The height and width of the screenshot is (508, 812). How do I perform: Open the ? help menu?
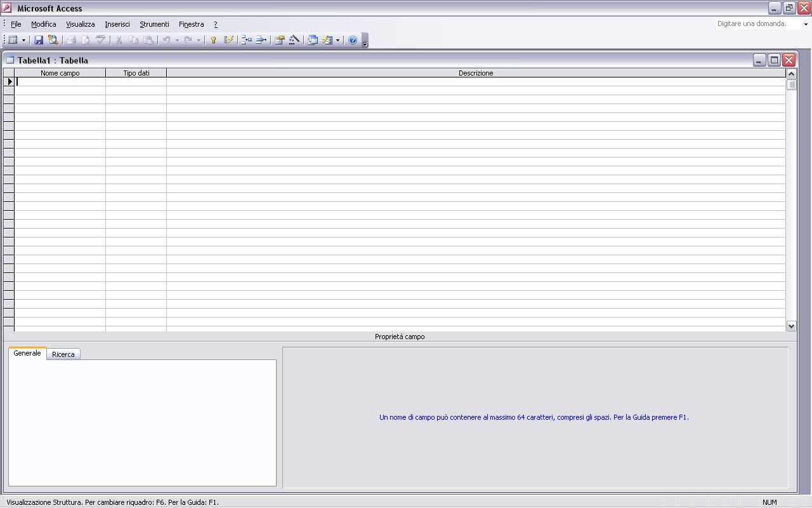click(x=216, y=24)
